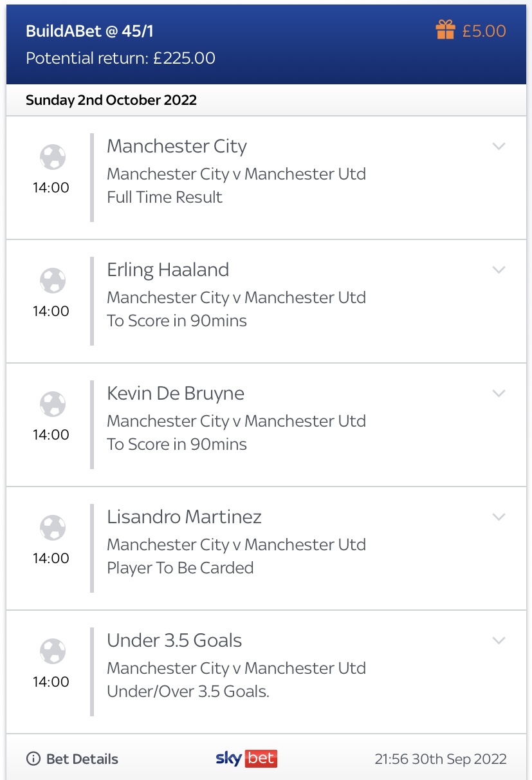Click the football icon beside Lisandro Martinez
Viewport: 532px width, 780px height.
[51, 527]
